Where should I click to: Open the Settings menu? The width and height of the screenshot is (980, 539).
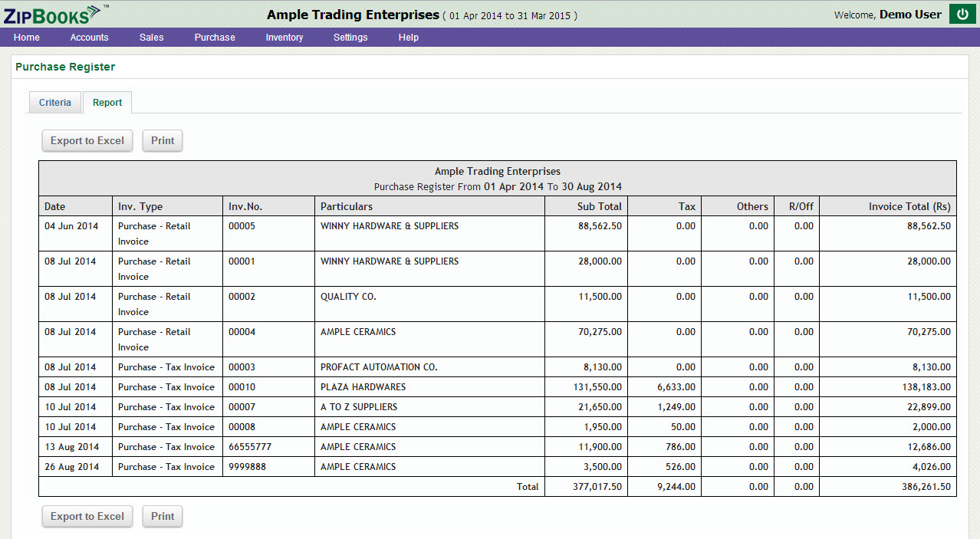coord(350,38)
